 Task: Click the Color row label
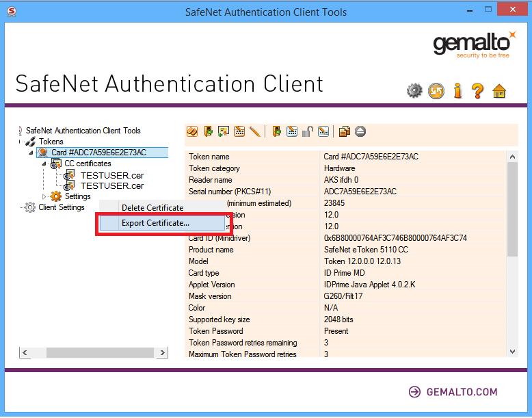[197, 308]
